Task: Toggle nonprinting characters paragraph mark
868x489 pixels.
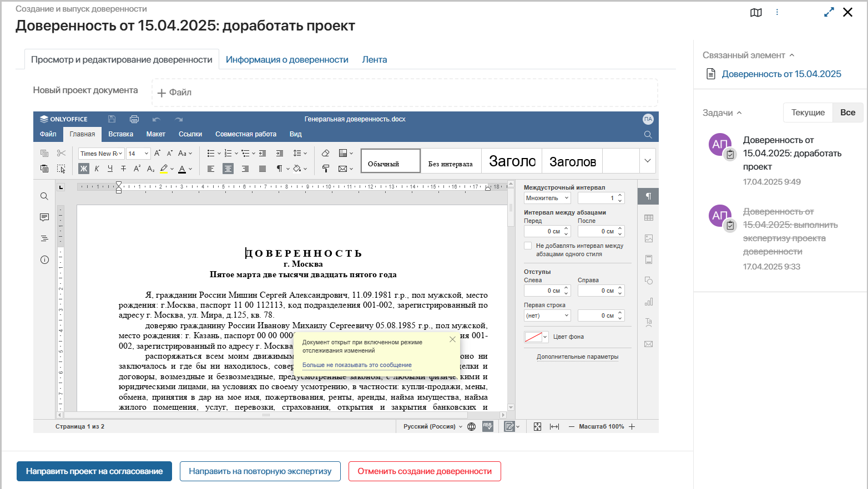Action: point(280,169)
